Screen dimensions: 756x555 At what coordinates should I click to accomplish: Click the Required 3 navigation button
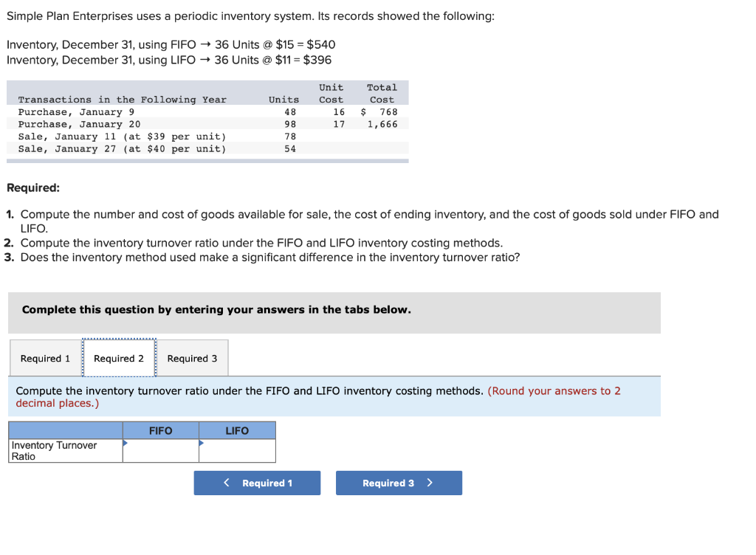click(x=399, y=483)
